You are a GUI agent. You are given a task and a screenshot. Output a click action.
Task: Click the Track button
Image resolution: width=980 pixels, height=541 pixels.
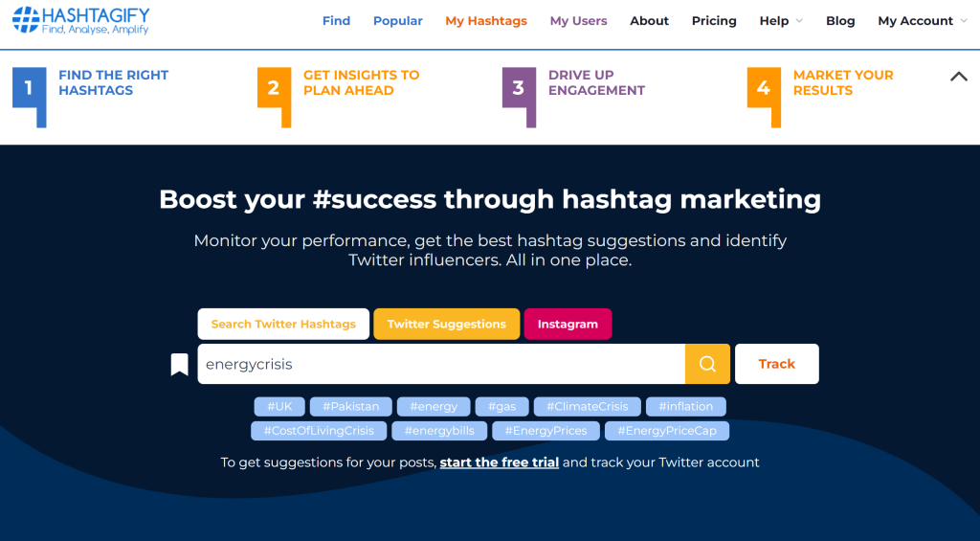click(777, 364)
